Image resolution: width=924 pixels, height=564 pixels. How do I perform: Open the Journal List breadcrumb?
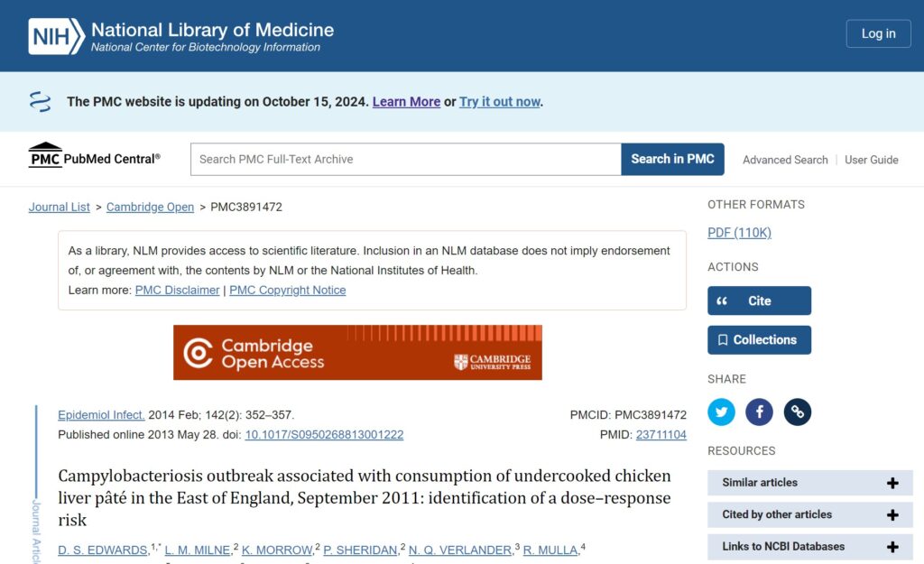point(60,207)
